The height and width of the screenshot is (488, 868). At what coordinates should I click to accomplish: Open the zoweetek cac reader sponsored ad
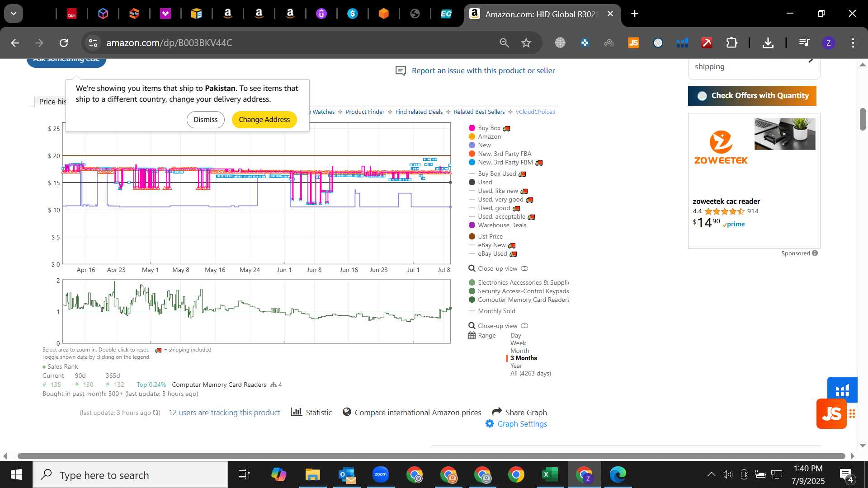click(x=754, y=181)
